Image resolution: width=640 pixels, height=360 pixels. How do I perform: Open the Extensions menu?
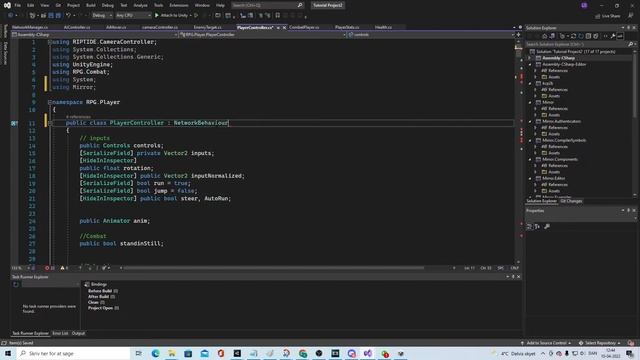[179, 5]
